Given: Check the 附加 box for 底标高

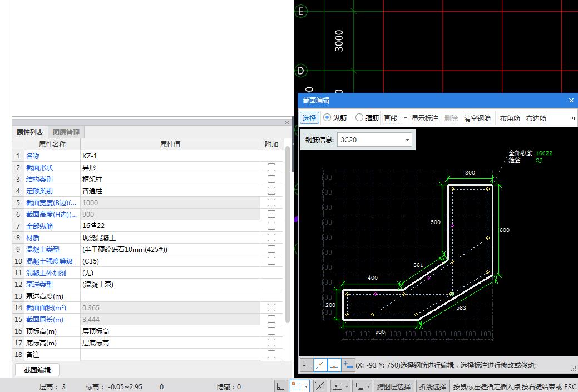Looking at the screenshot, I should point(271,343).
